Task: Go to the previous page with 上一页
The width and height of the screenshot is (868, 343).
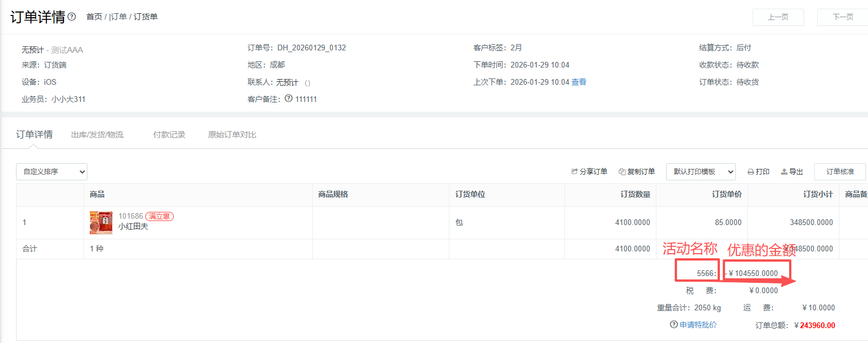Action: (x=778, y=17)
